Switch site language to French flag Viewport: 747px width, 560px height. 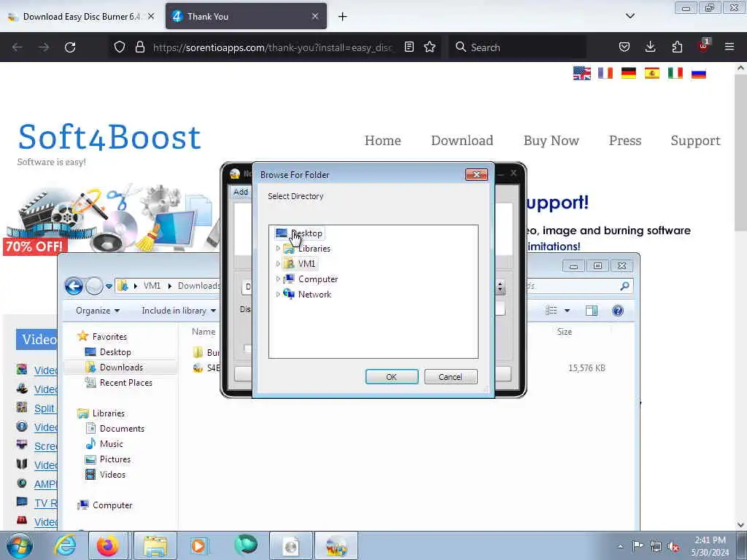605,74
